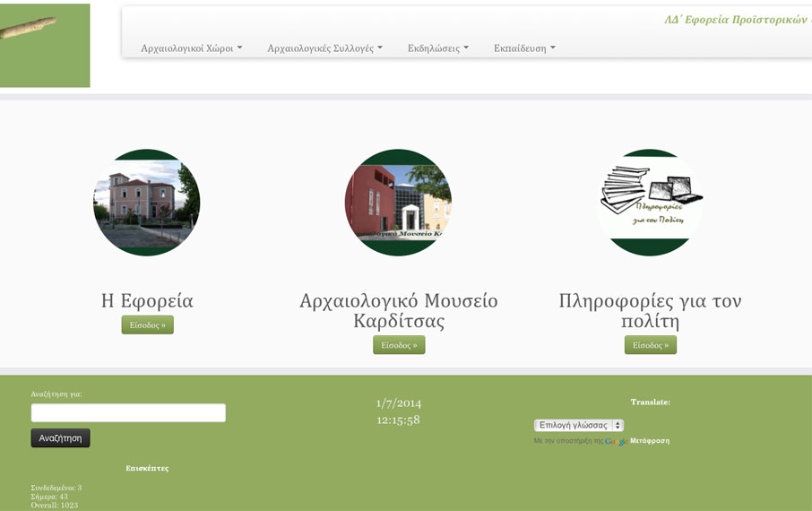This screenshot has height=511, width=812.
Task: Click the site logo image at top-left
Action: pyautogui.click(x=44, y=45)
